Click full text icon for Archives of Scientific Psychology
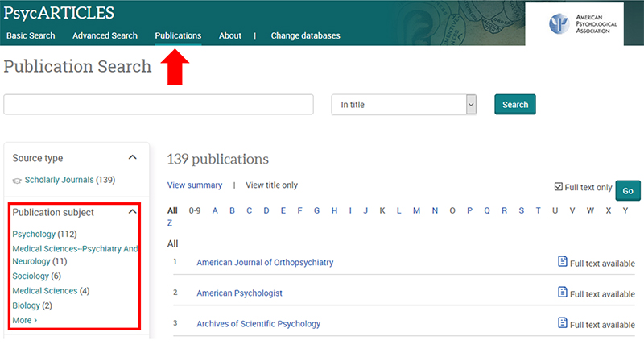Viewport: 644px width, 349px height. click(562, 323)
